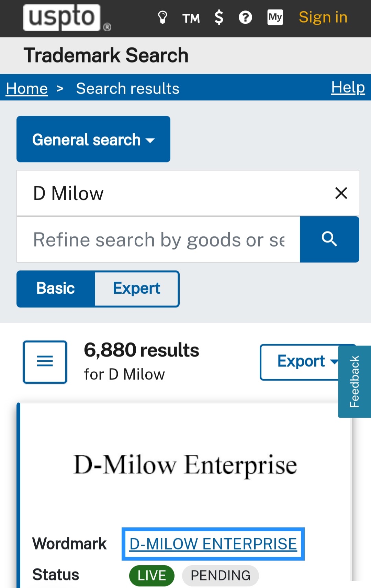
Task: Open the Feedback side tab
Action: click(x=354, y=382)
